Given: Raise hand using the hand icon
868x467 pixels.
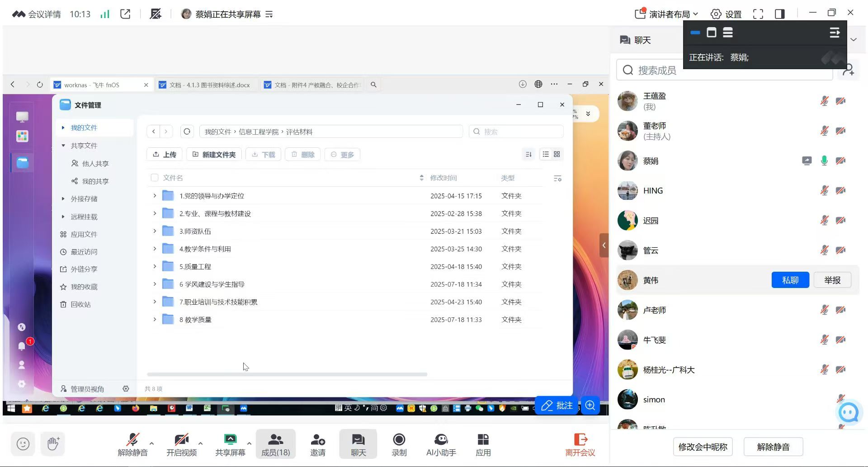Looking at the screenshot, I should 53,444.
